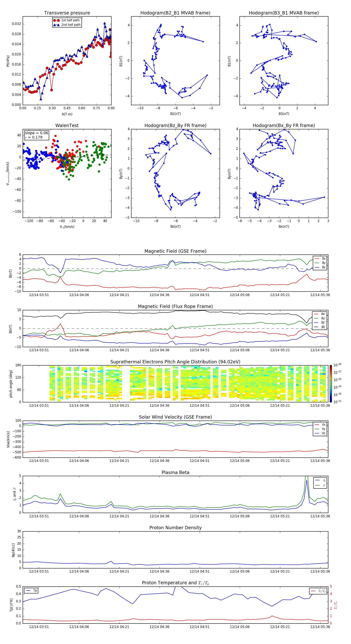Viewport: 351px width, 644px height.
Task: Select Bx' in the Flux Rope legend
Action: pyautogui.click(x=320, y=314)
